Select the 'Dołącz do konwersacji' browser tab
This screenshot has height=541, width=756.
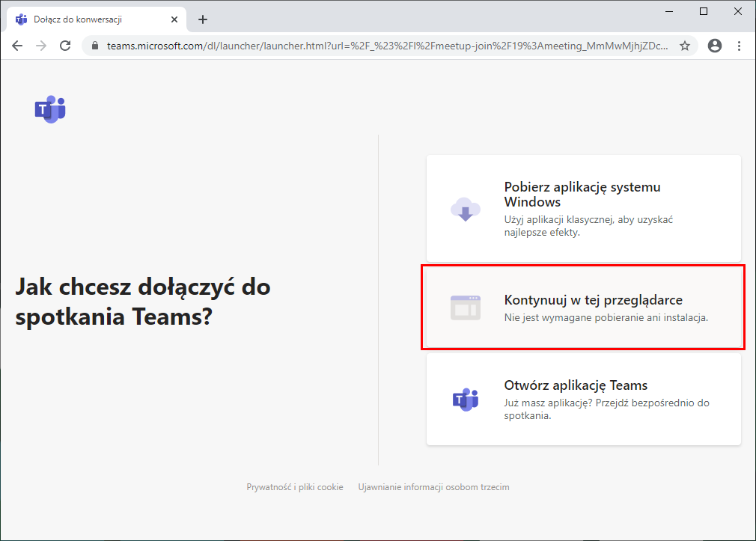[97, 19]
